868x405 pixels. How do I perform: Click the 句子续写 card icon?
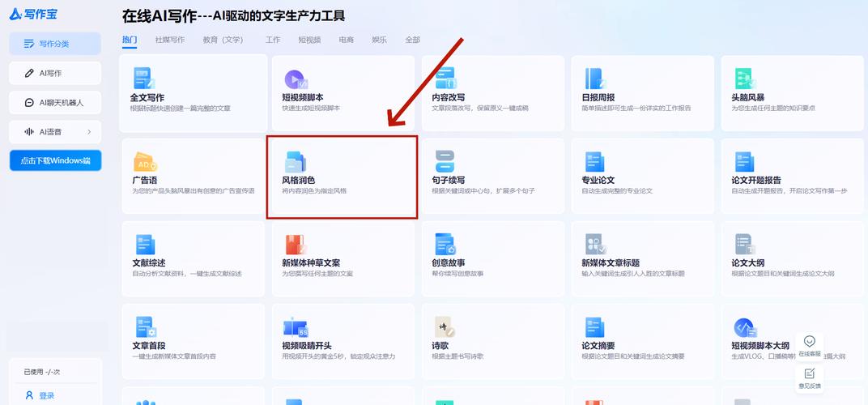445,161
